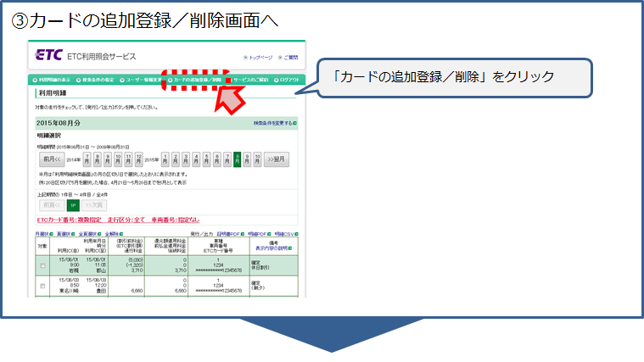Open 表示内容の説明 link in 備考 header
Viewport: 644px width, 362px height.
(273, 248)
